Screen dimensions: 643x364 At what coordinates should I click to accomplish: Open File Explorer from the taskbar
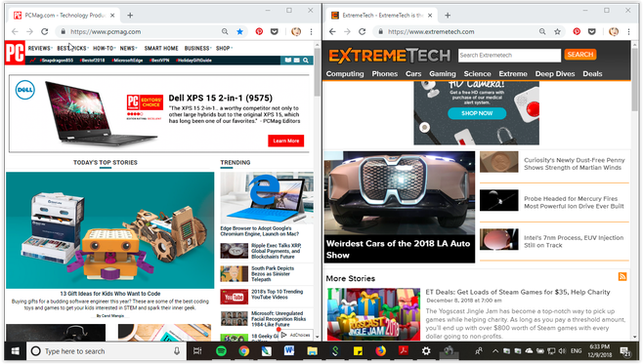point(312,351)
